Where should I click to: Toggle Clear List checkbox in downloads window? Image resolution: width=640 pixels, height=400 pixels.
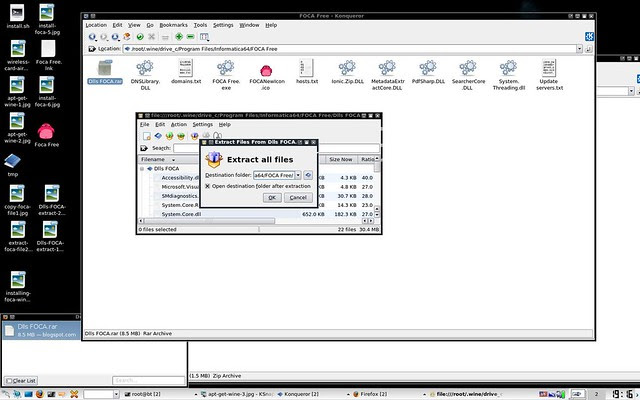pos(9,381)
